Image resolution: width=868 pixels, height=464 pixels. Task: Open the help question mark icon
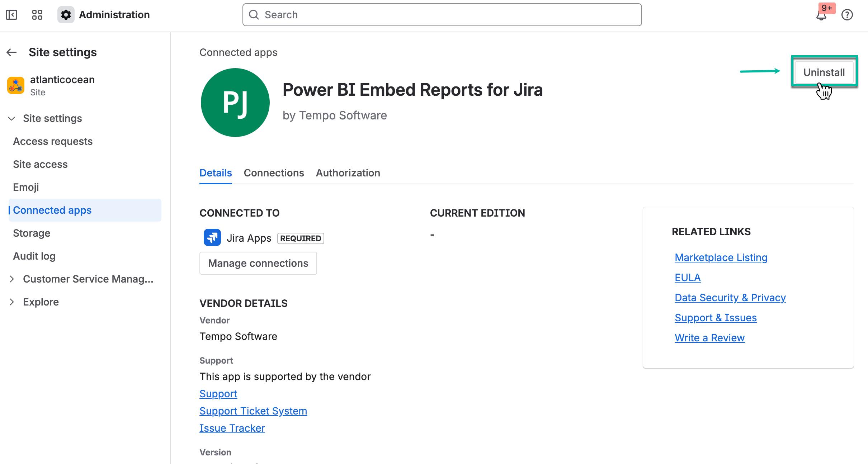[847, 15]
